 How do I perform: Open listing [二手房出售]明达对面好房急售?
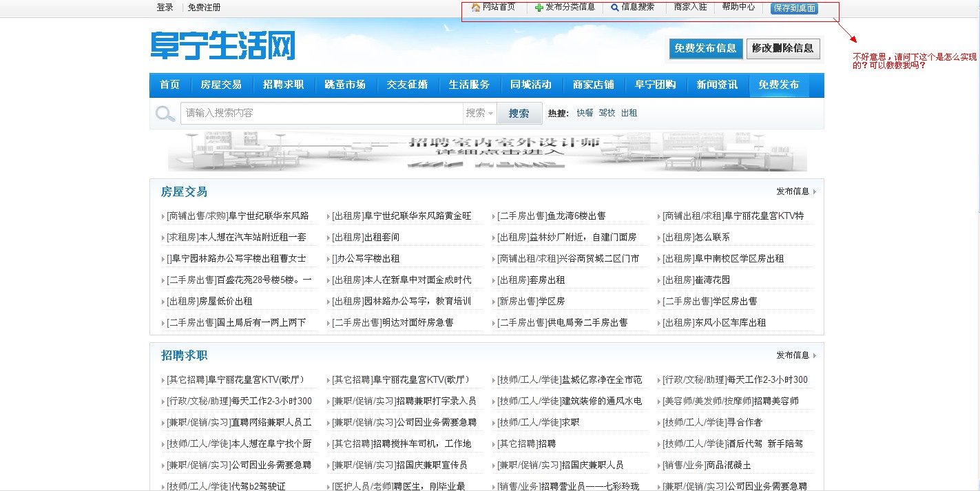coord(393,323)
